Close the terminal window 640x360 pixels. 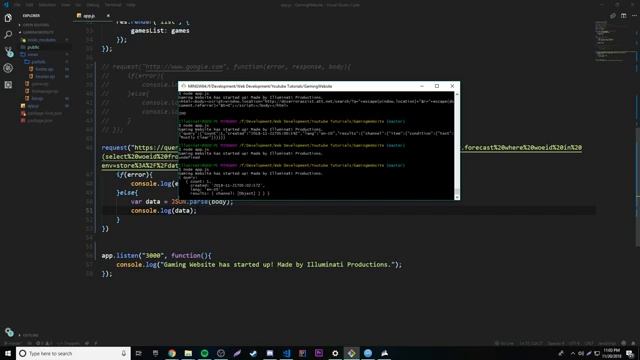452,86
